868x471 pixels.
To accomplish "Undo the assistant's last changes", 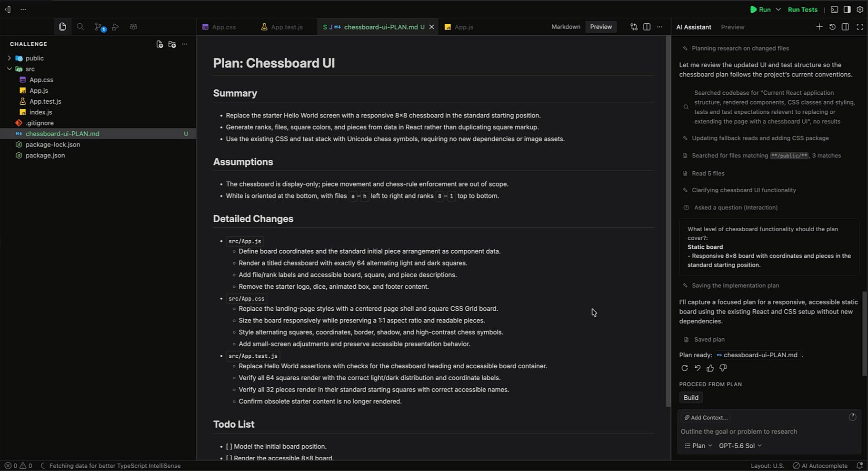I will 698,368.
